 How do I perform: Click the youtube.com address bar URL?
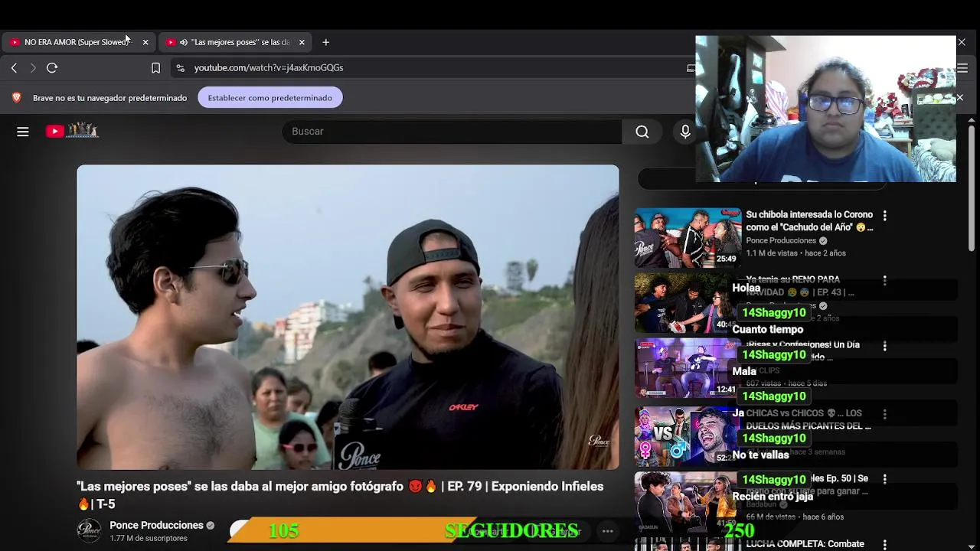point(268,68)
